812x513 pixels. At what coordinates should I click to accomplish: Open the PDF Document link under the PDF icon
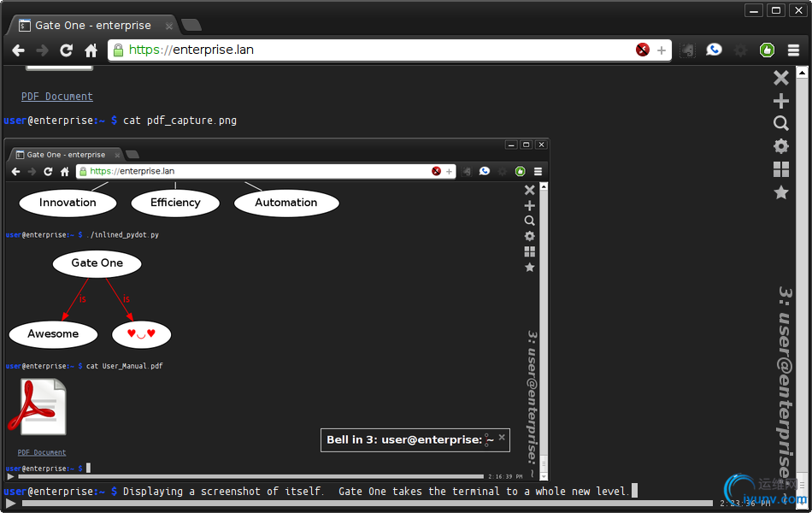[42, 452]
